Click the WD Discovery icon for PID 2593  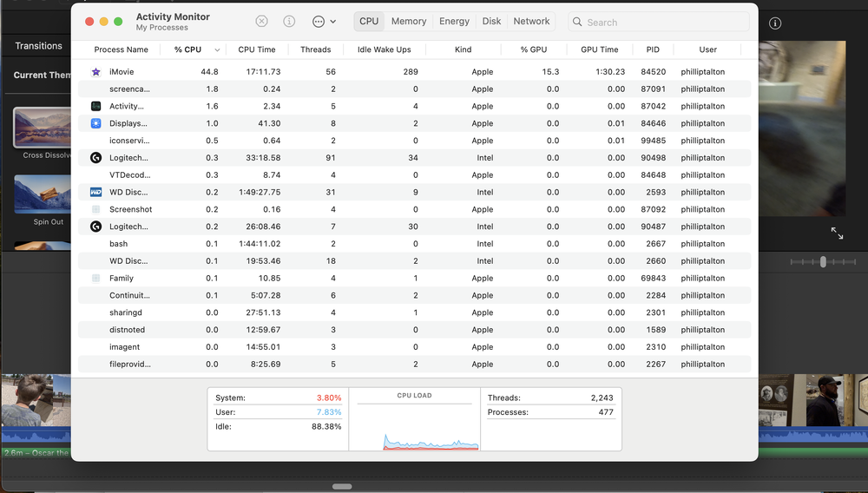click(95, 192)
